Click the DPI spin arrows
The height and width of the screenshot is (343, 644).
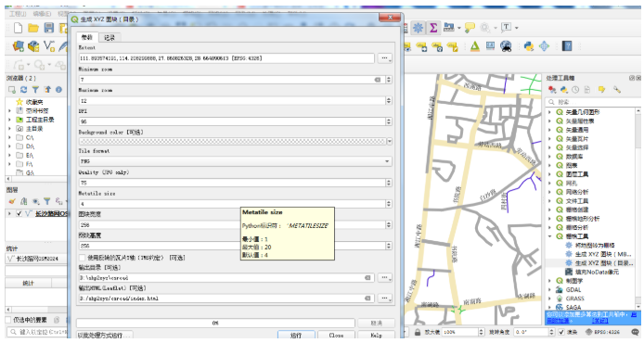tap(389, 121)
